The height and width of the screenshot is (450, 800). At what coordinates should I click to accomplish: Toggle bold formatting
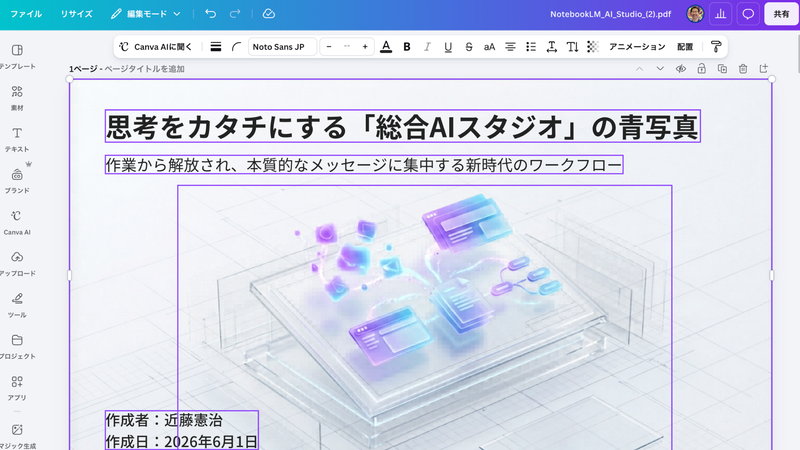407,47
